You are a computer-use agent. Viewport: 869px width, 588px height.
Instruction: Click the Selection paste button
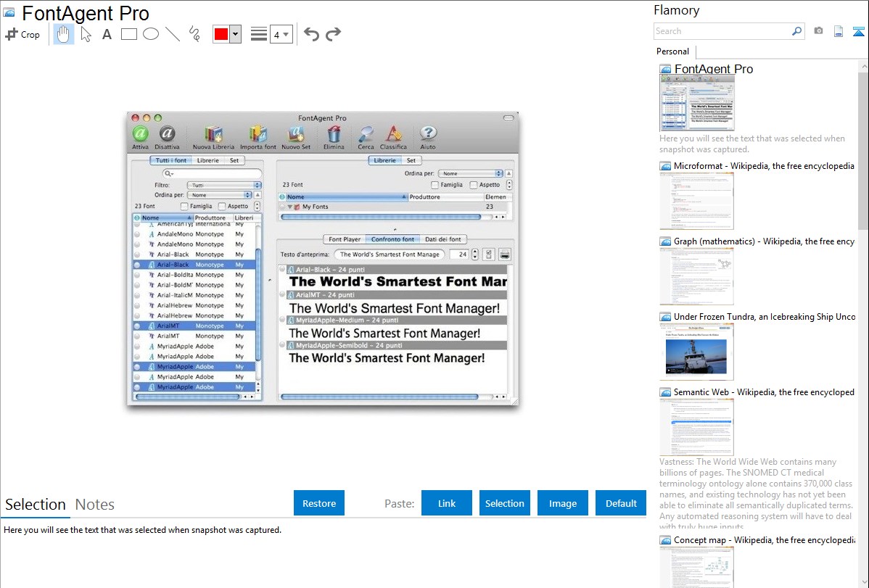point(504,503)
